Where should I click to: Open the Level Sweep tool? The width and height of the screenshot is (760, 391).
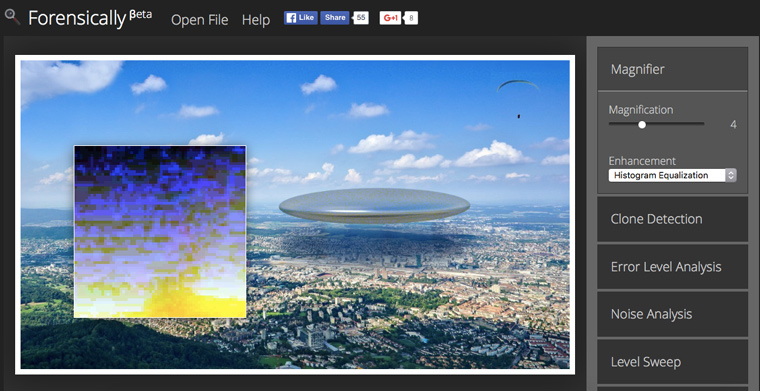pos(672,362)
